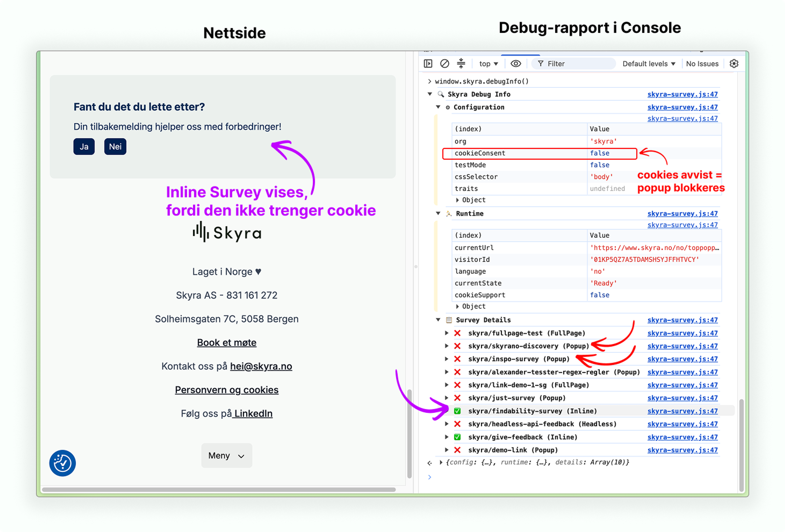This screenshot has height=532, width=785.
Task: Expand the returned {config, runtime, details} object
Action: click(441, 462)
